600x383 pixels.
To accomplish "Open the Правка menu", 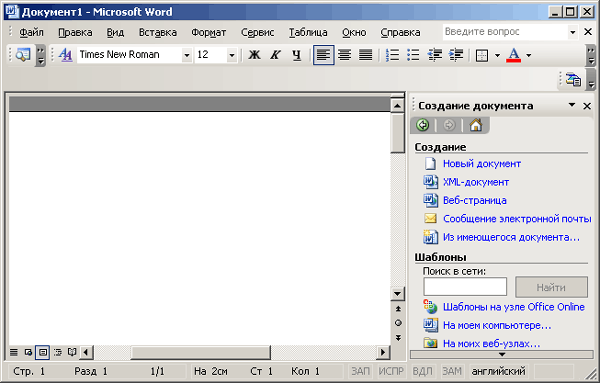I will pyautogui.click(x=75, y=33).
